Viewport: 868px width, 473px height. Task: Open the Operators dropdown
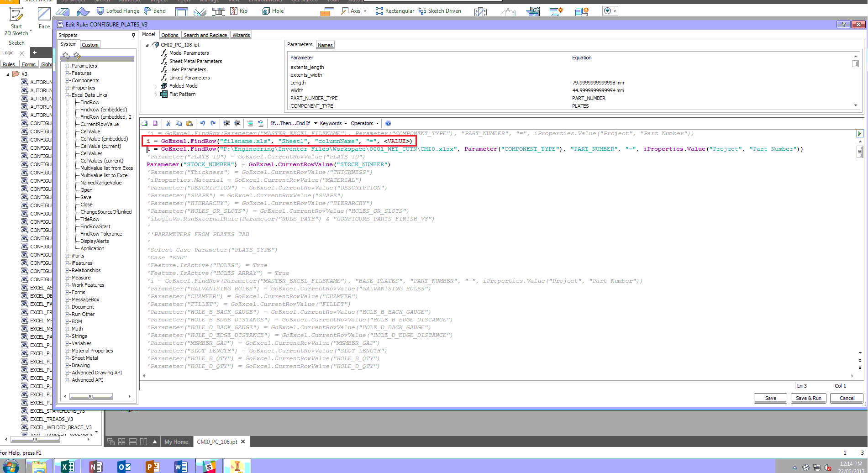(x=362, y=123)
